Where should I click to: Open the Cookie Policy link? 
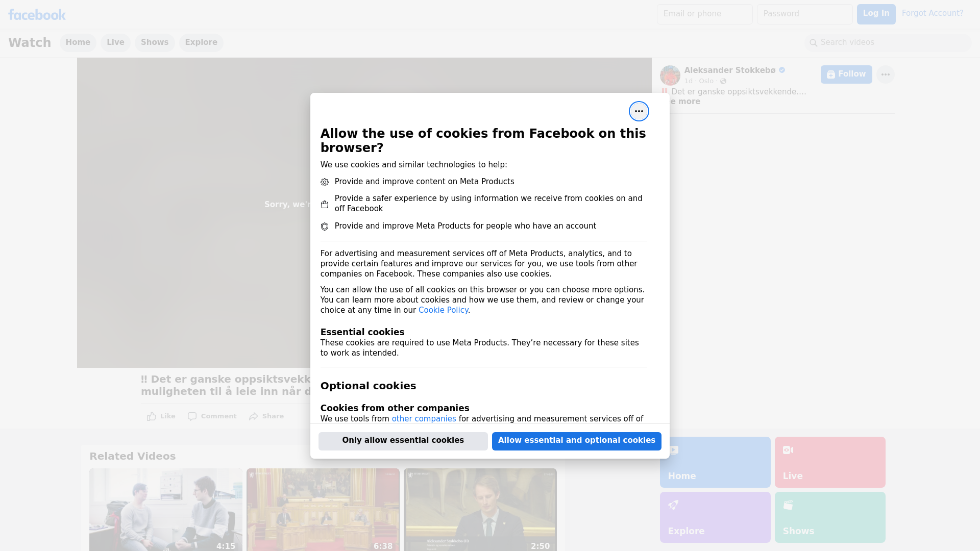(443, 310)
